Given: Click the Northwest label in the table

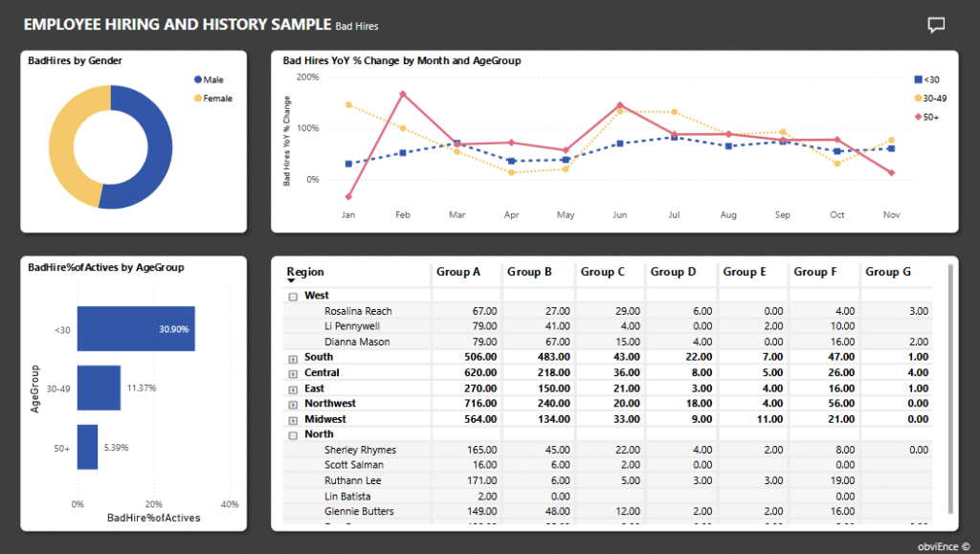Looking at the screenshot, I should pyautogui.click(x=330, y=404).
